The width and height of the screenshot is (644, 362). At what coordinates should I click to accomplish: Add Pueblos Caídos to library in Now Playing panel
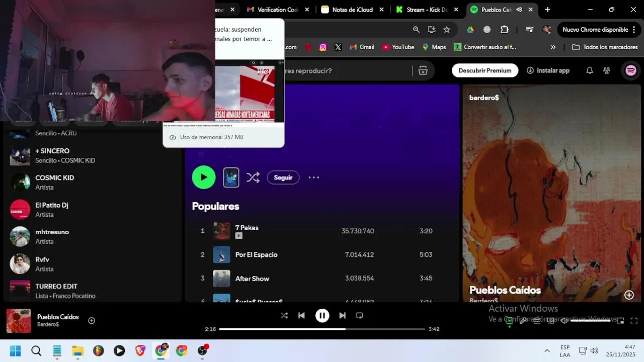(x=629, y=295)
